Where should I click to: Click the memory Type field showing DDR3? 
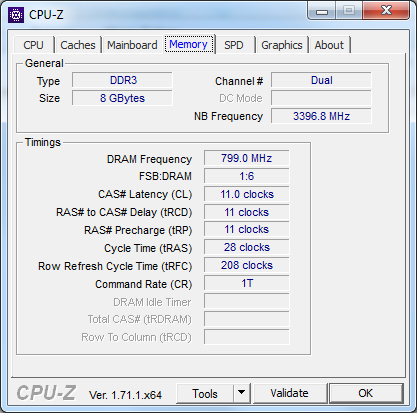(122, 80)
